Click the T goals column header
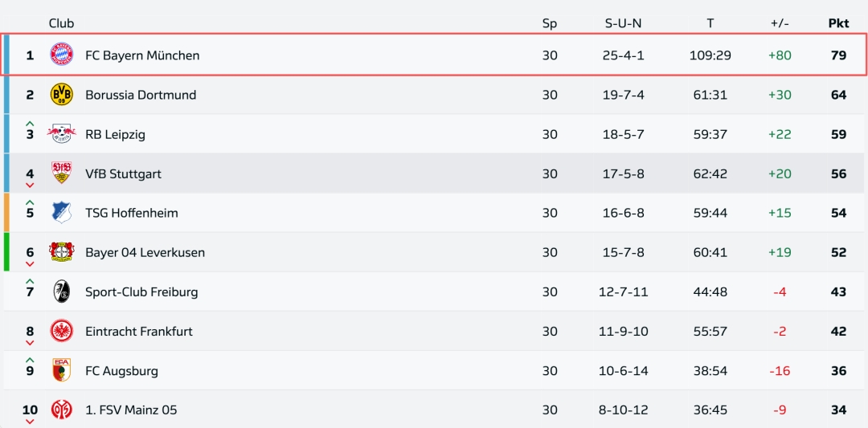Viewport: 868px width, 428px height. [x=710, y=23]
